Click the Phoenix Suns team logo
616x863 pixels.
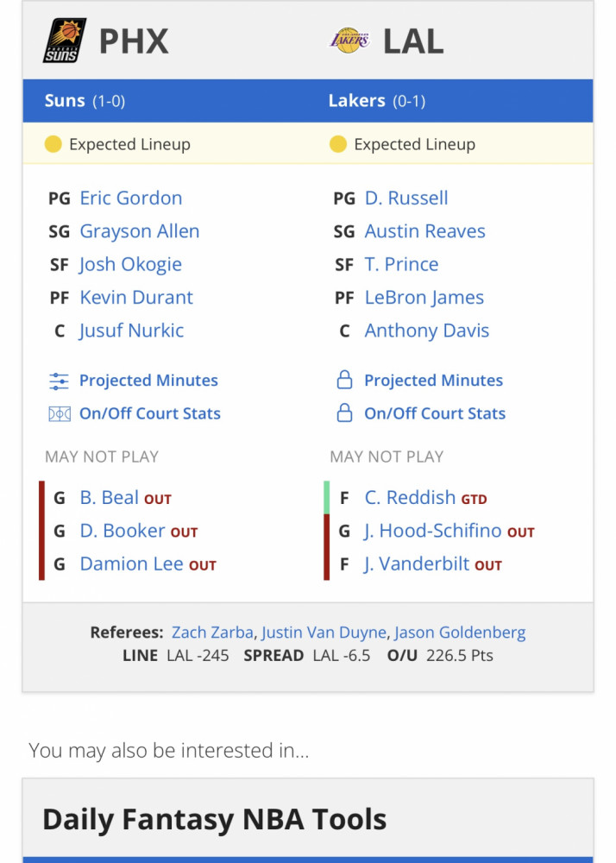[x=65, y=41]
